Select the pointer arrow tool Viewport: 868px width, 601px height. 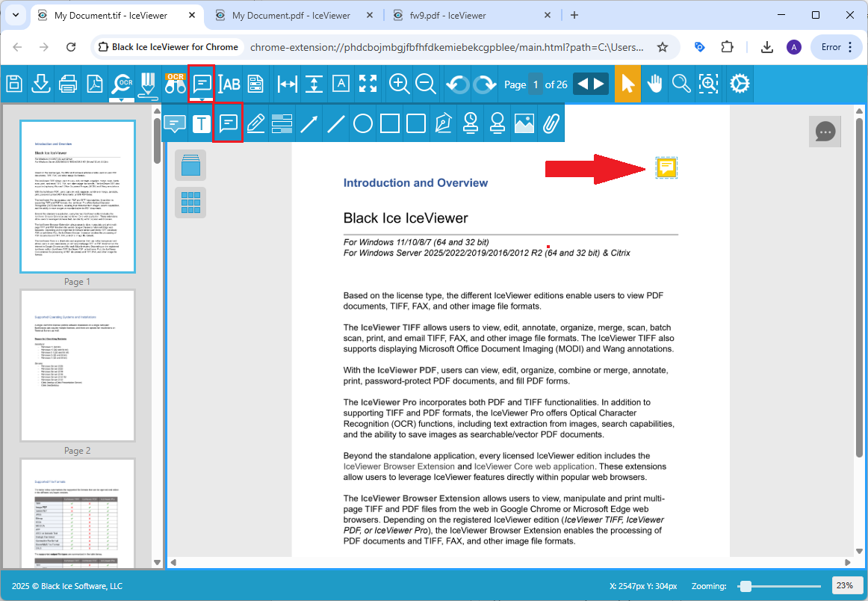tap(627, 84)
